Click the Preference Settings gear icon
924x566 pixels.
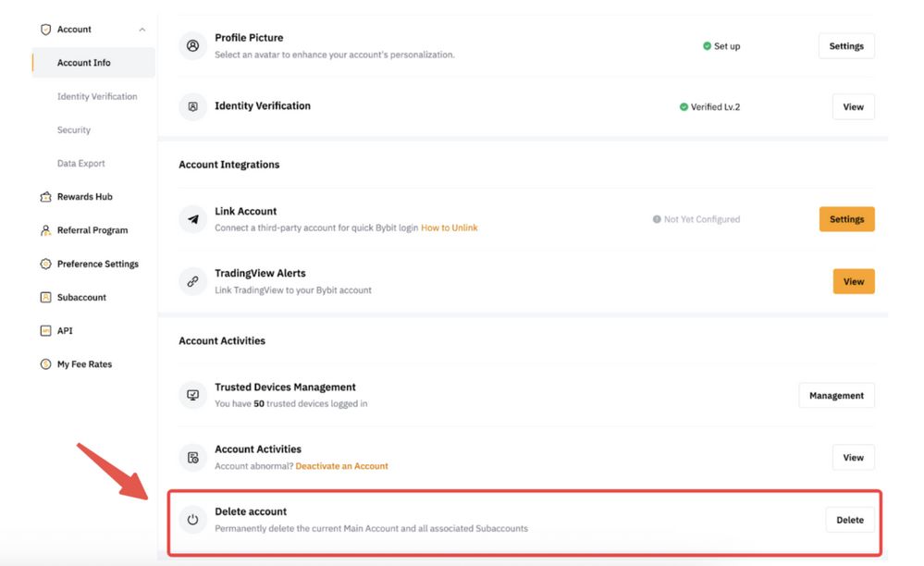coord(45,264)
